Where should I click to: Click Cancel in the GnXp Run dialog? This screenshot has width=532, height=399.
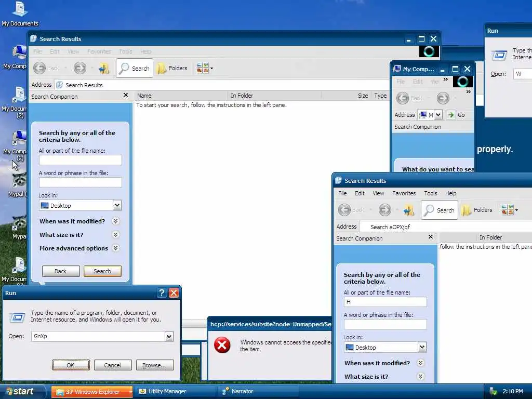[112, 365]
